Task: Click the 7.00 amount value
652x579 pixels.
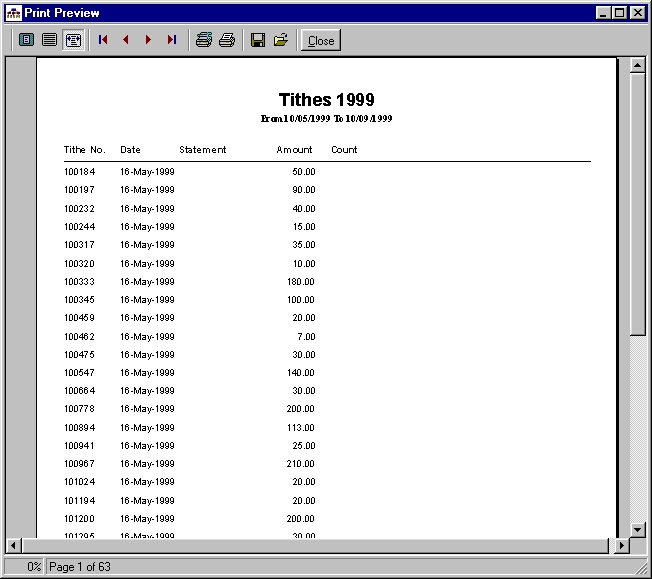Action: coord(306,337)
